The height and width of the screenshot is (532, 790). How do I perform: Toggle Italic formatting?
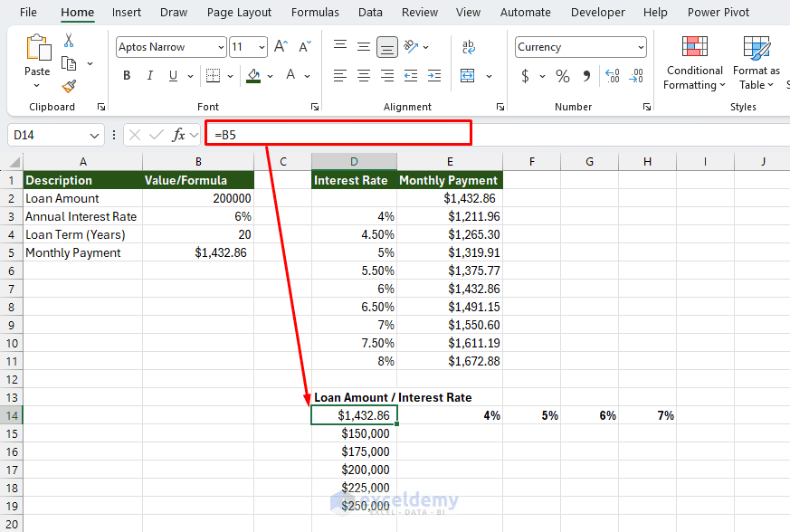click(149, 76)
